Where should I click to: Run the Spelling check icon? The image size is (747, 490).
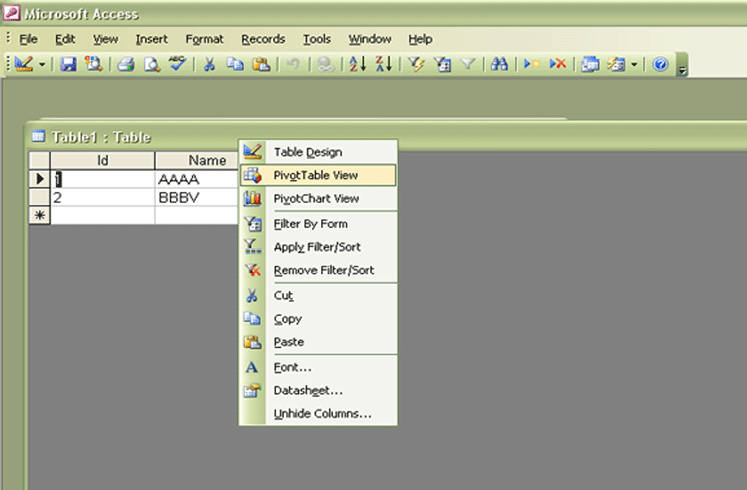pos(178,64)
